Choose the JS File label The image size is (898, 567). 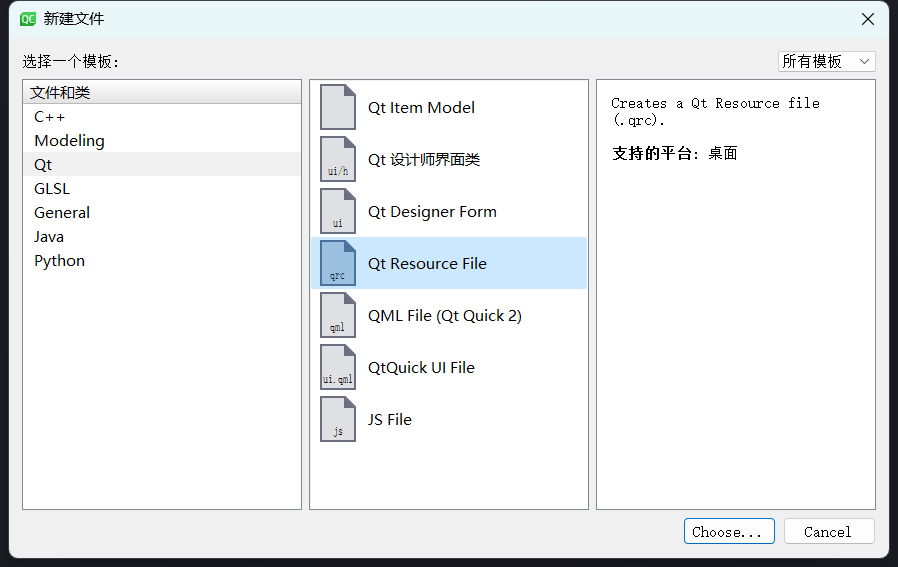tap(389, 420)
